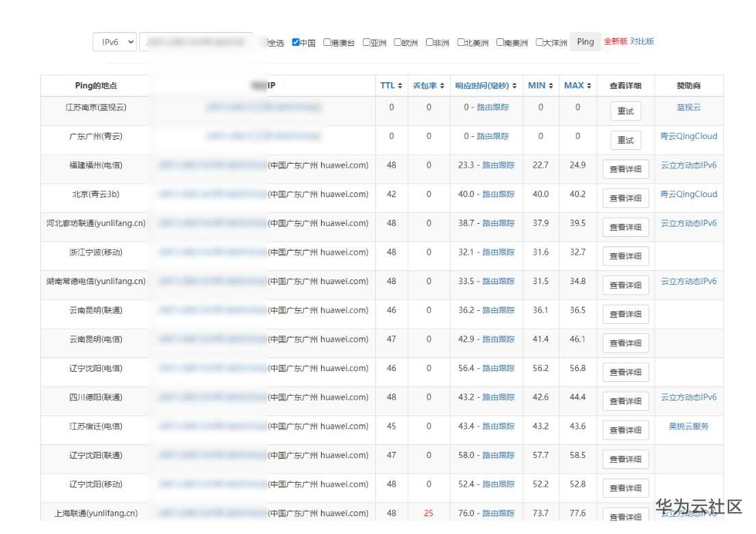This screenshot has height=534, width=756.
Task: Toggle the 欧洲 checkbox
Action: pos(398,42)
